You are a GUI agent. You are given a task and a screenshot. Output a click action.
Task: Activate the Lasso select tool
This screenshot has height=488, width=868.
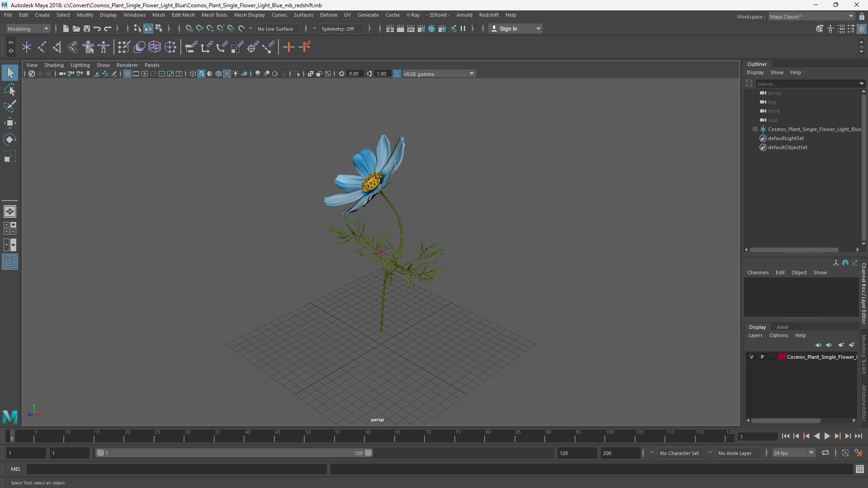tap(10, 89)
